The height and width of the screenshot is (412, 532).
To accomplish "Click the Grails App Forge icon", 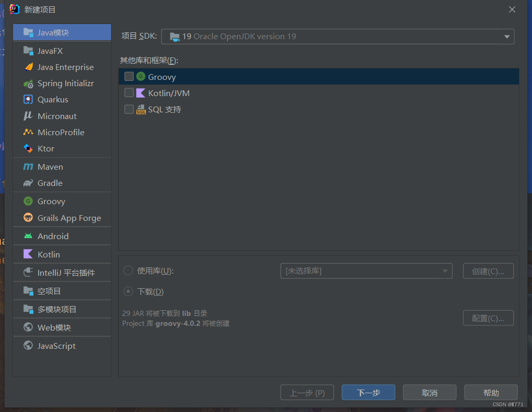I will pyautogui.click(x=28, y=217).
